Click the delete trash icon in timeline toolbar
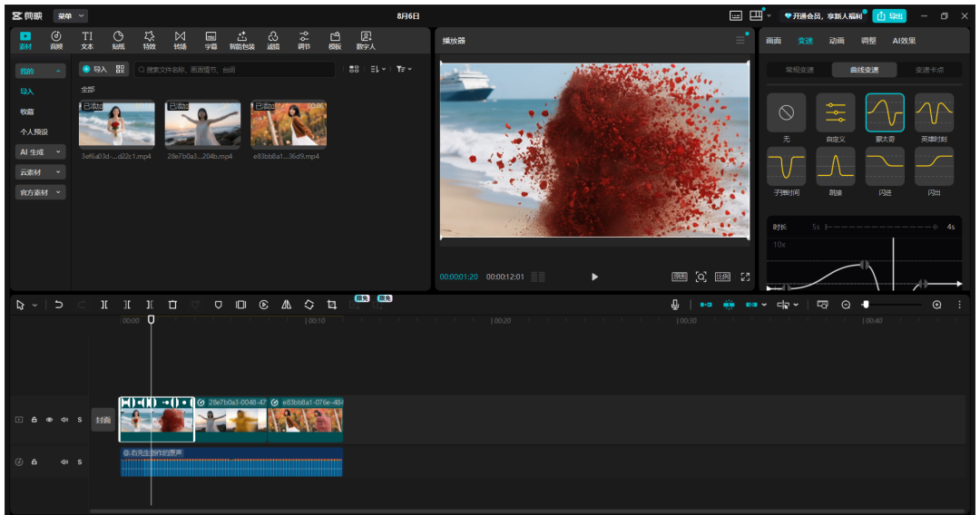Image resolution: width=980 pixels, height=515 pixels. click(x=172, y=305)
